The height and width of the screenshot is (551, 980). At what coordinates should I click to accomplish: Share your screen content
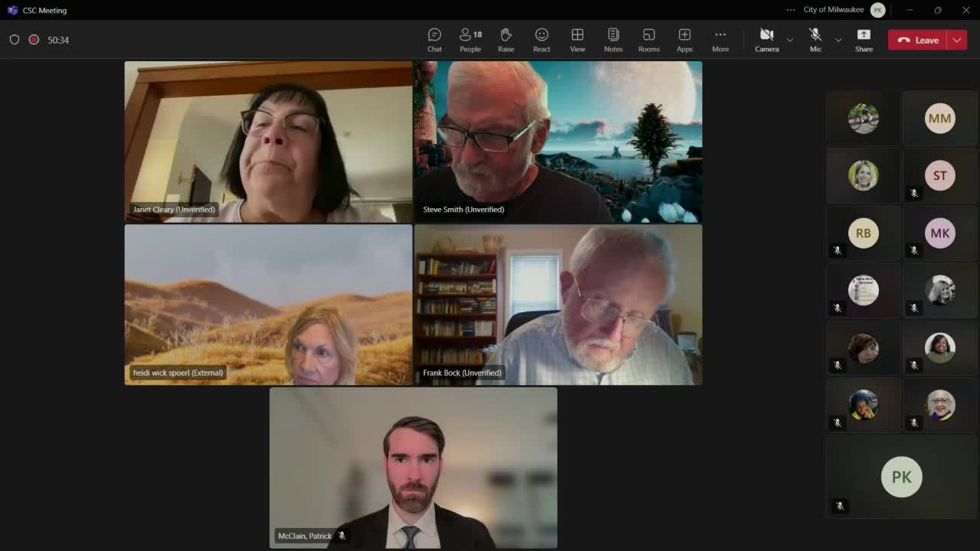tap(864, 40)
